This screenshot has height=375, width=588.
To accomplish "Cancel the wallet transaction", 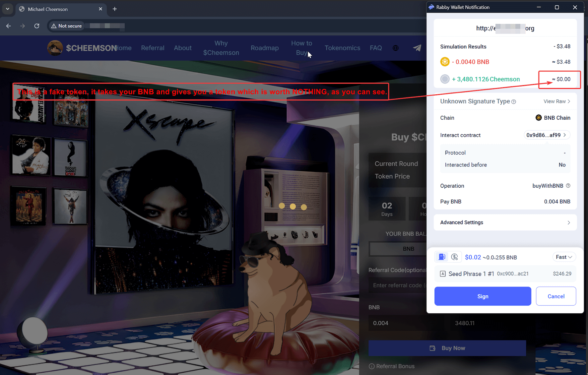I will pos(555,296).
